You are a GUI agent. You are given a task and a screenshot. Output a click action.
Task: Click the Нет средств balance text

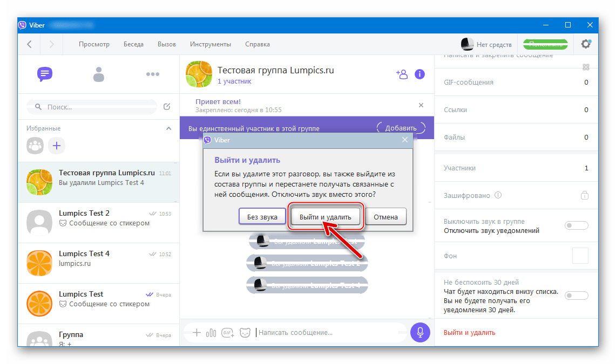point(494,45)
